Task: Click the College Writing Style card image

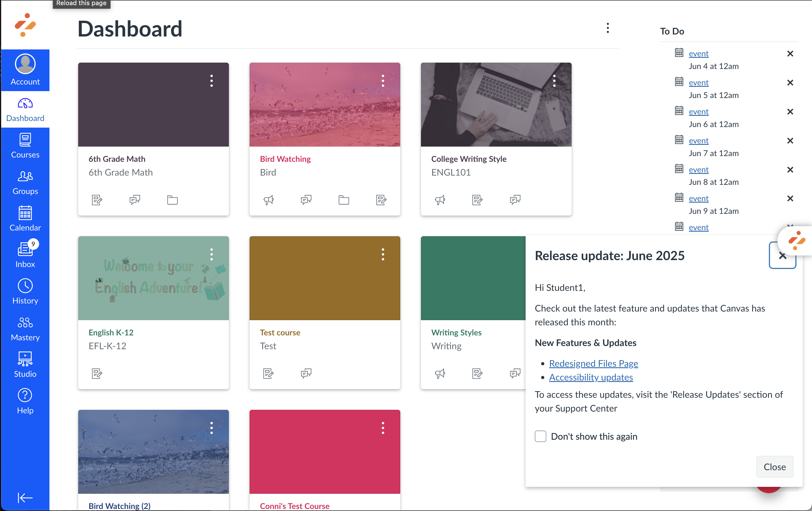Action: (x=496, y=111)
